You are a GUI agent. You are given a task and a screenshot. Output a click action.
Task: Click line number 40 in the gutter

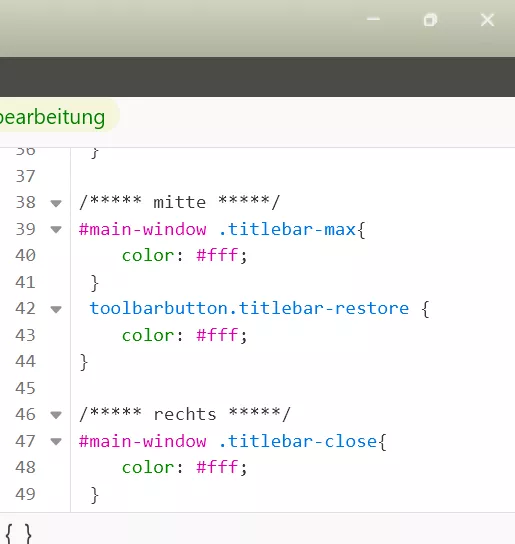click(25, 255)
